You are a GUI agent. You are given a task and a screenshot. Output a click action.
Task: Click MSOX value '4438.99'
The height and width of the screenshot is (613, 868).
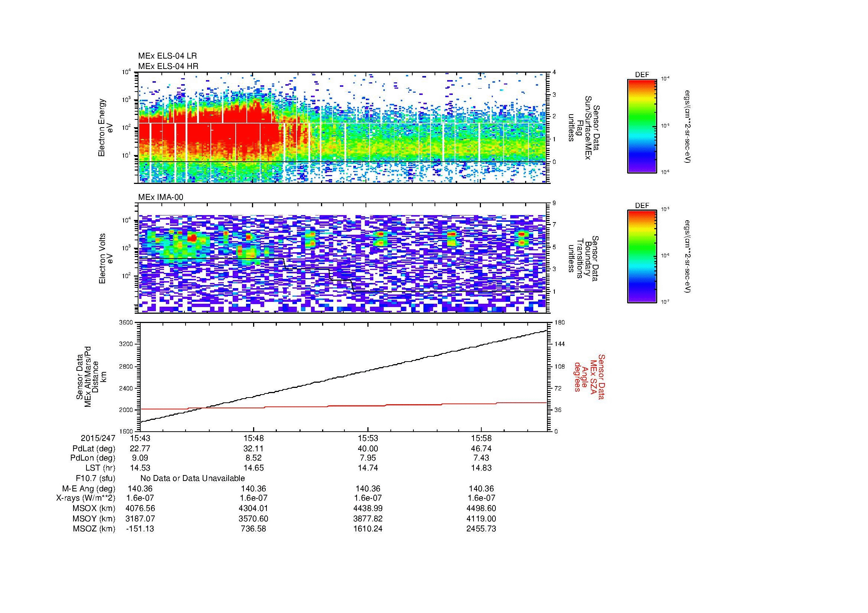click(367, 509)
